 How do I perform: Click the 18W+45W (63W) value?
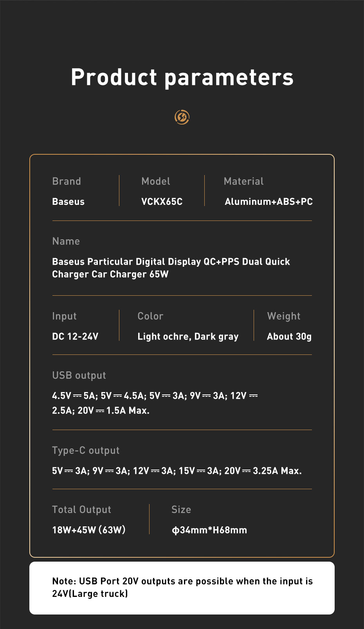[89, 530]
